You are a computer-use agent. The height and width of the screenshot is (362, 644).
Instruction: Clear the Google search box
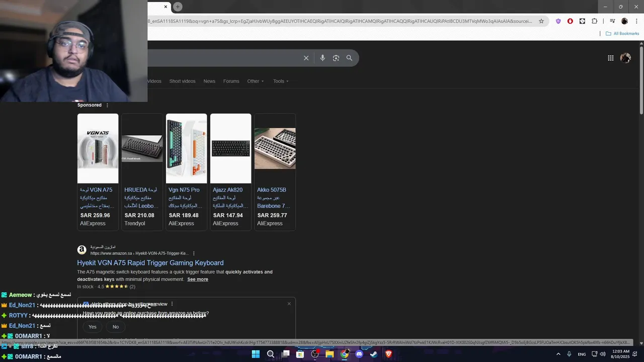click(x=306, y=58)
